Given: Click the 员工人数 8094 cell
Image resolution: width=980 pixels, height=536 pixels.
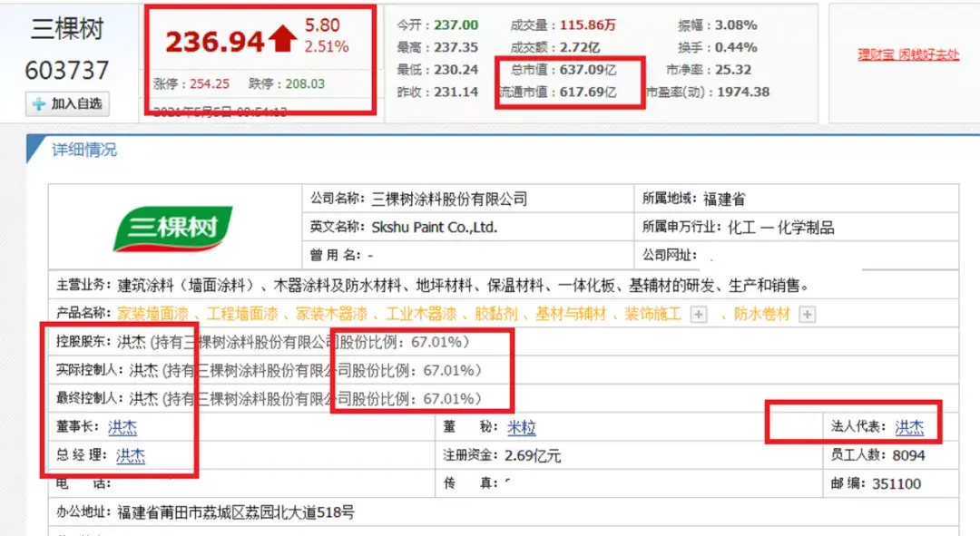Looking at the screenshot, I should pos(891,455).
